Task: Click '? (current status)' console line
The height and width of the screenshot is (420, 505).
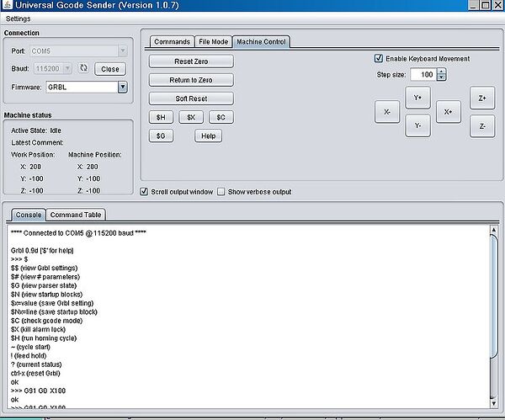Action: 36,364
